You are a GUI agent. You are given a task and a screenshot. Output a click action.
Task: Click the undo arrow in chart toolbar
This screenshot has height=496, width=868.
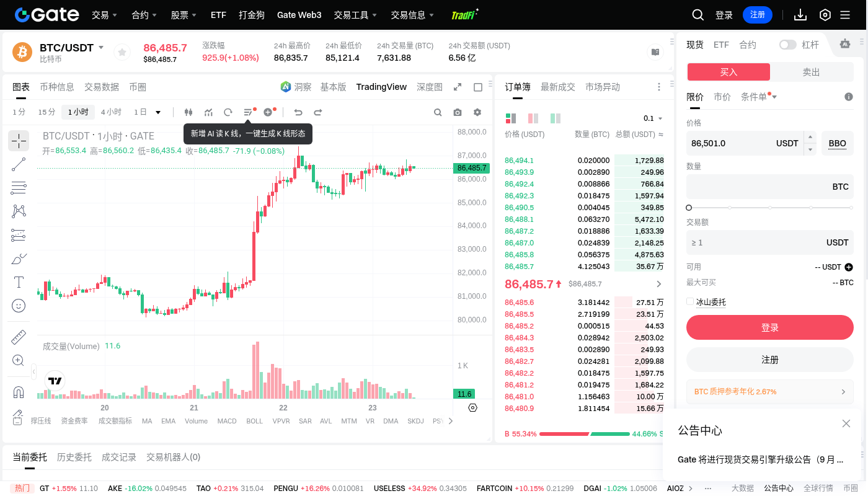[x=298, y=112]
